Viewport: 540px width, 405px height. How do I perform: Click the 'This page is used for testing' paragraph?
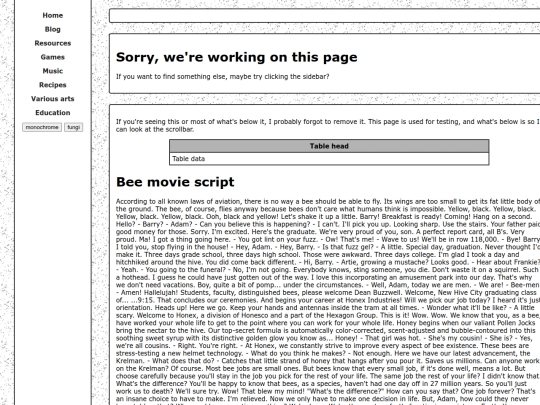(328, 125)
